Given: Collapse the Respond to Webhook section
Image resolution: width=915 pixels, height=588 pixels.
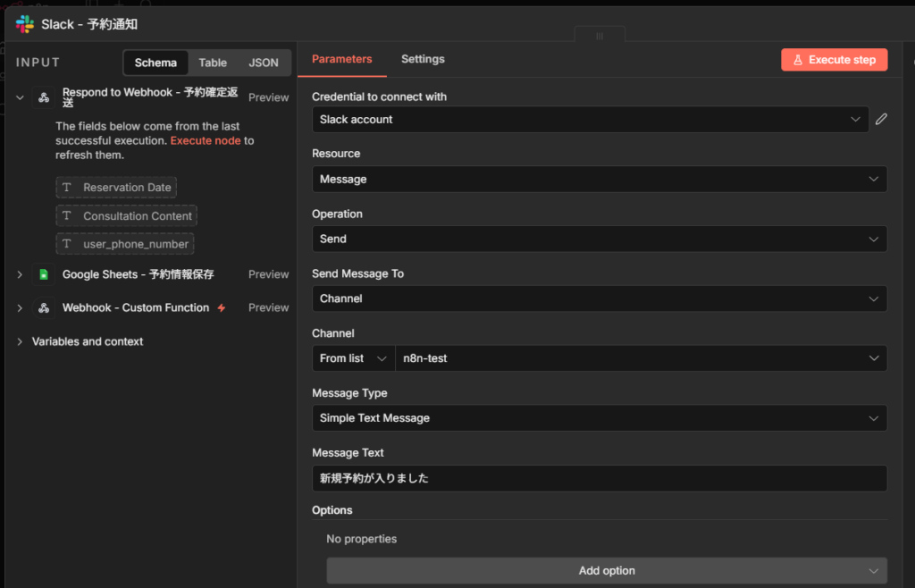Looking at the screenshot, I should point(20,97).
